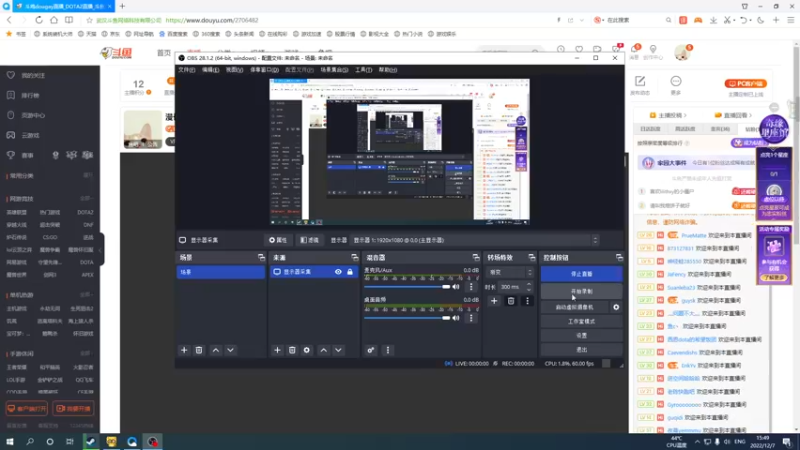Open the OBS icon in Windows taskbar
This screenshot has height=450, width=800.
click(x=153, y=441)
